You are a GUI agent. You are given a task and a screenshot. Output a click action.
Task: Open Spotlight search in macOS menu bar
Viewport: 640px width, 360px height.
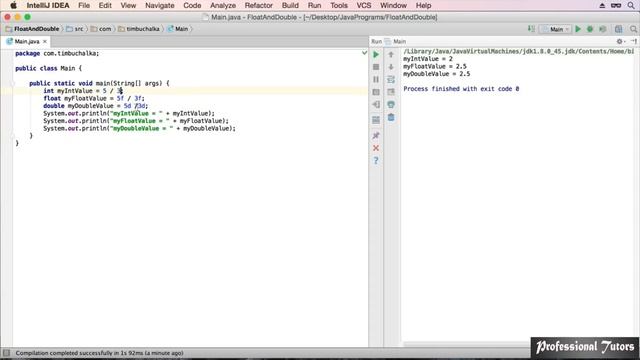click(x=631, y=5)
